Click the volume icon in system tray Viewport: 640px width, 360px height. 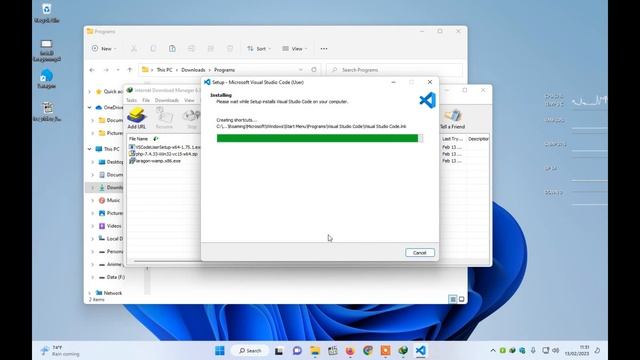(x=556, y=351)
